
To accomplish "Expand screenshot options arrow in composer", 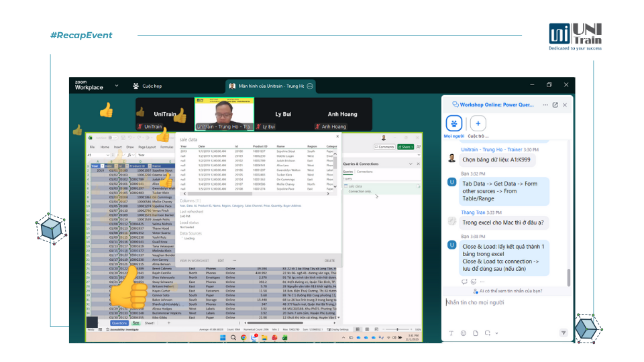I will pos(496,333).
